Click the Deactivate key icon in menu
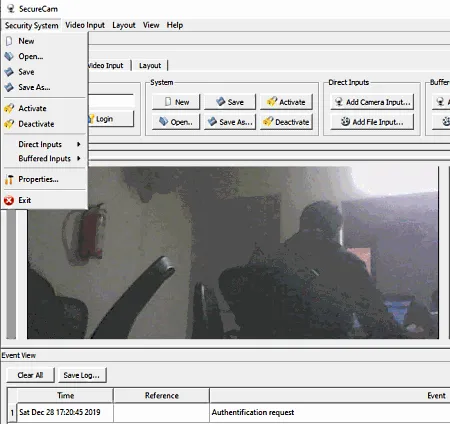 (9, 124)
